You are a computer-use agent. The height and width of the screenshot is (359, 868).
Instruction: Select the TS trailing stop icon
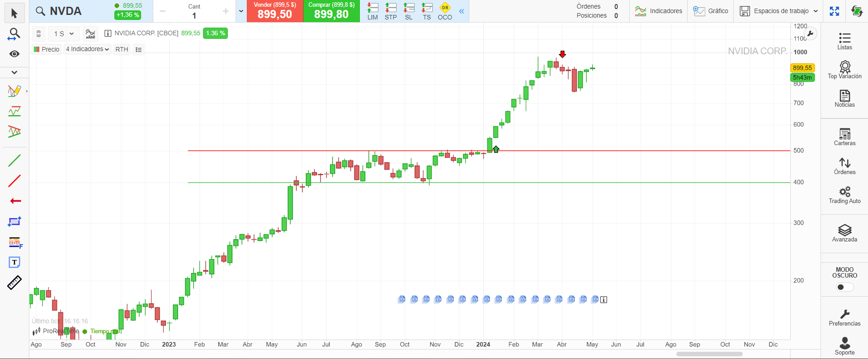tap(427, 11)
